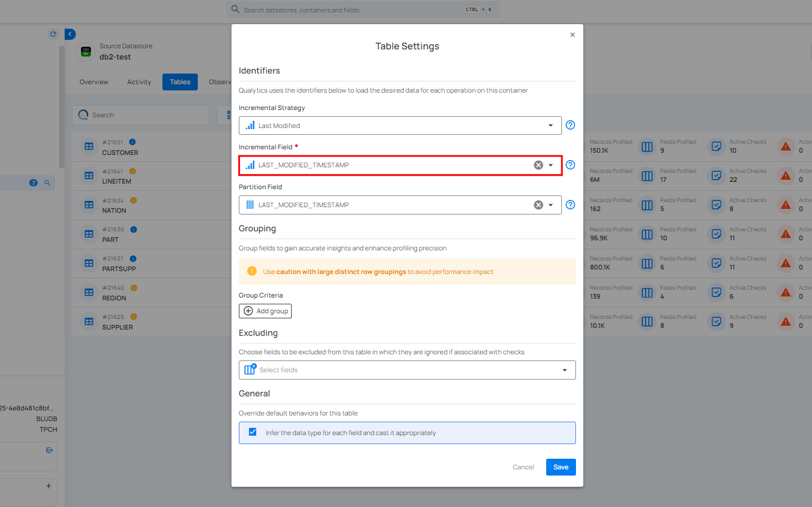Add a new group criteria
812x507 pixels.
click(x=265, y=311)
